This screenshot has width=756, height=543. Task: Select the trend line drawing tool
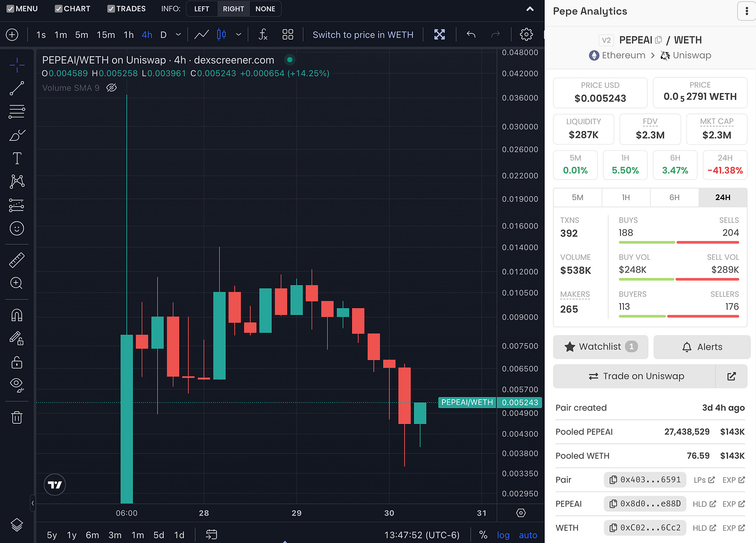pos(17,88)
